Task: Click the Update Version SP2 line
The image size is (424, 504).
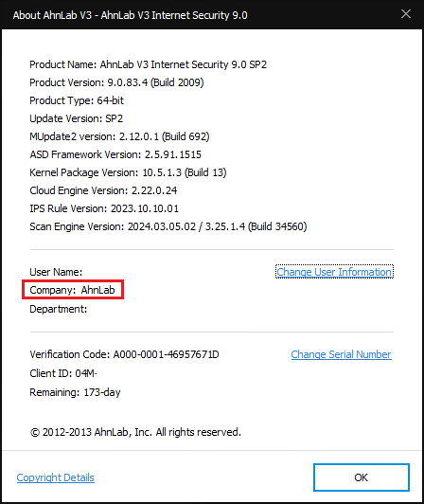Action: (x=76, y=118)
